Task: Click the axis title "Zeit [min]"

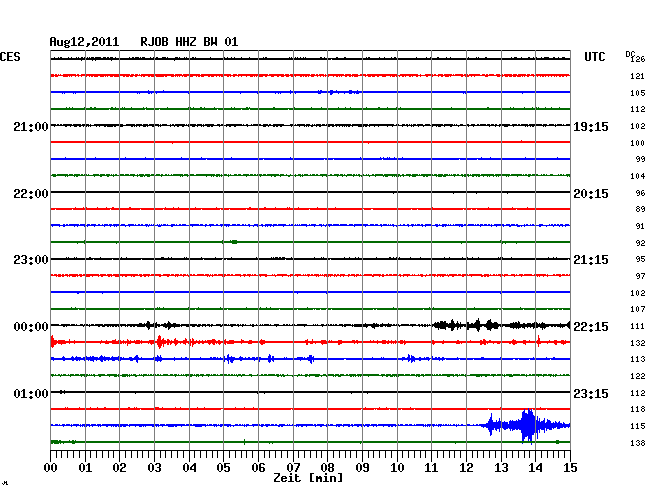Action: (x=308, y=478)
